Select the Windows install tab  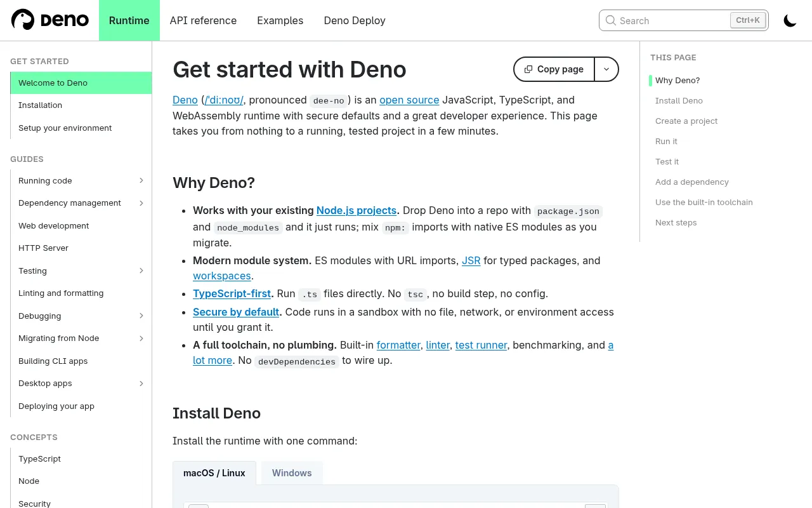292,473
